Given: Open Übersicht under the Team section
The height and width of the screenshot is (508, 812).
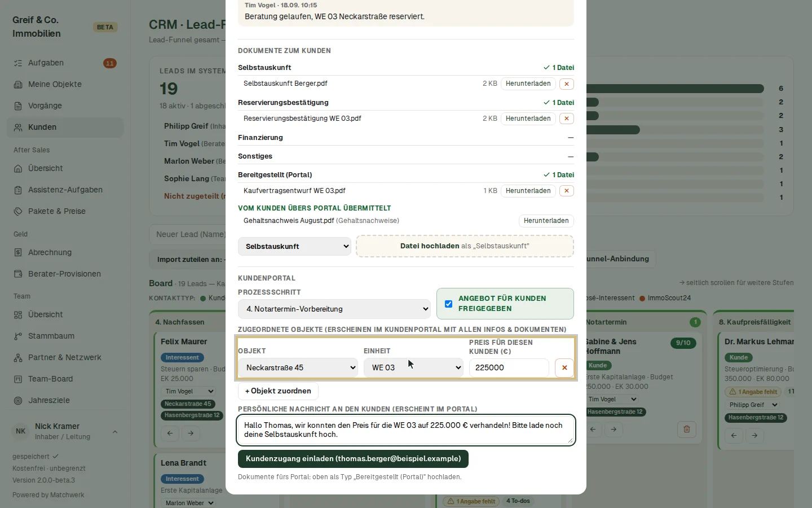Looking at the screenshot, I should [65, 315].
